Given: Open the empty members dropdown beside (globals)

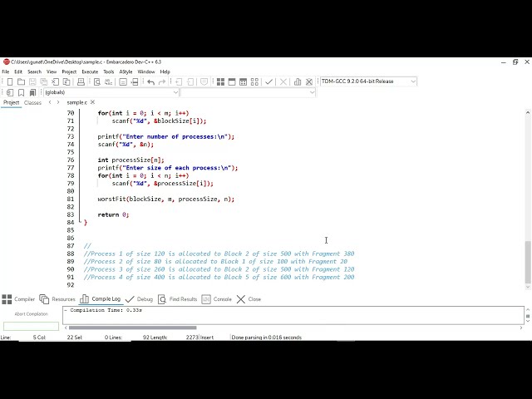Looking at the screenshot, I should pyautogui.click(x=248, y=92).
